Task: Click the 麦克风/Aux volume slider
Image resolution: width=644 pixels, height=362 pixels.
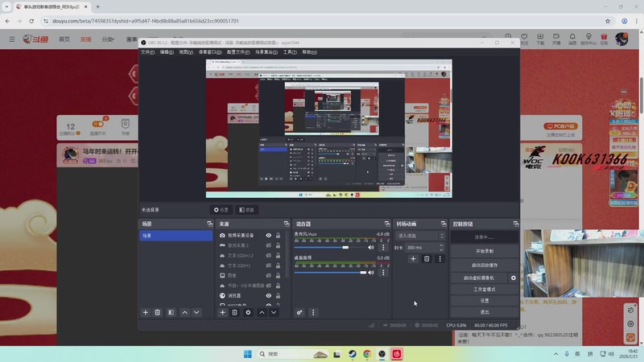Action: pyautogui.click(x=330, y=248)
